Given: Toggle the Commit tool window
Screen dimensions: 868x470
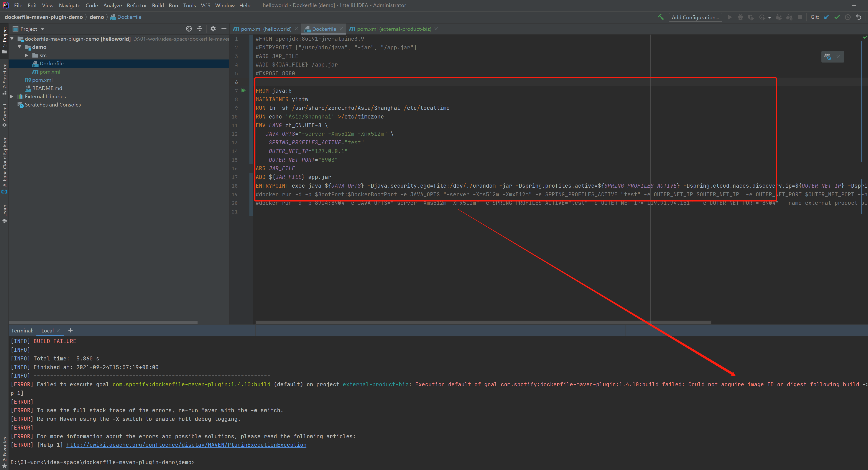Looking at the screenshot, I should [5, 115].
